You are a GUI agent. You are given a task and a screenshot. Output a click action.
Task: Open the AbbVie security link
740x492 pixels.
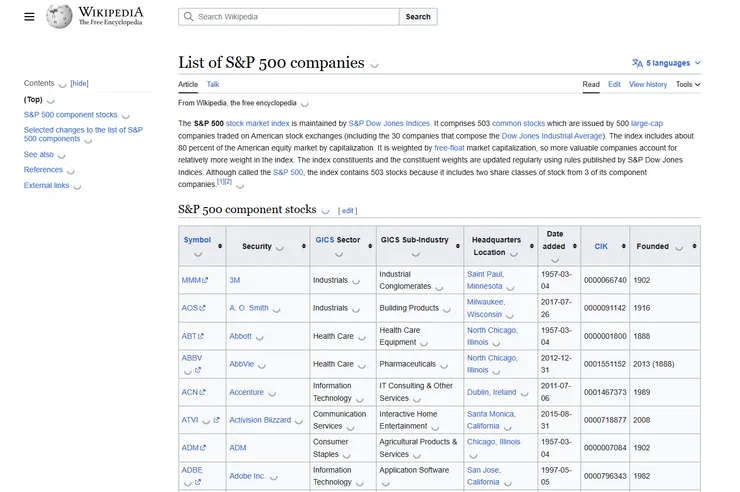pos(242,364)
